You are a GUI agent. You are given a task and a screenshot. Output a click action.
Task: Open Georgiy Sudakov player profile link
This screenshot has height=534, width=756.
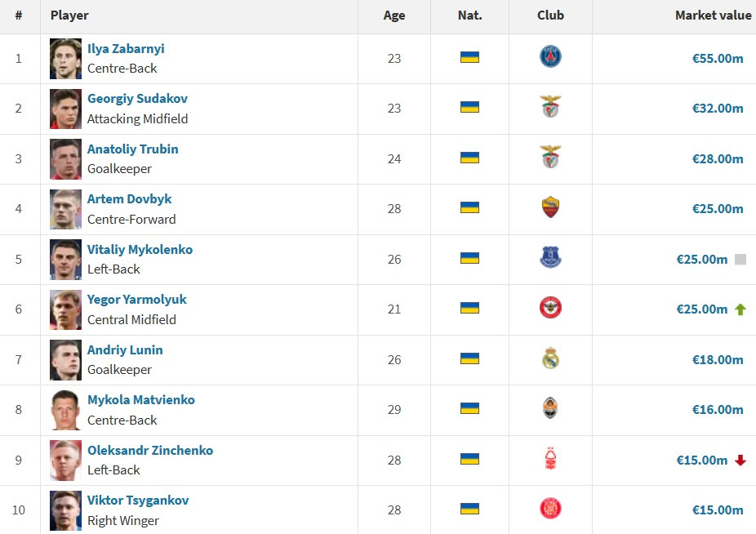137,99
